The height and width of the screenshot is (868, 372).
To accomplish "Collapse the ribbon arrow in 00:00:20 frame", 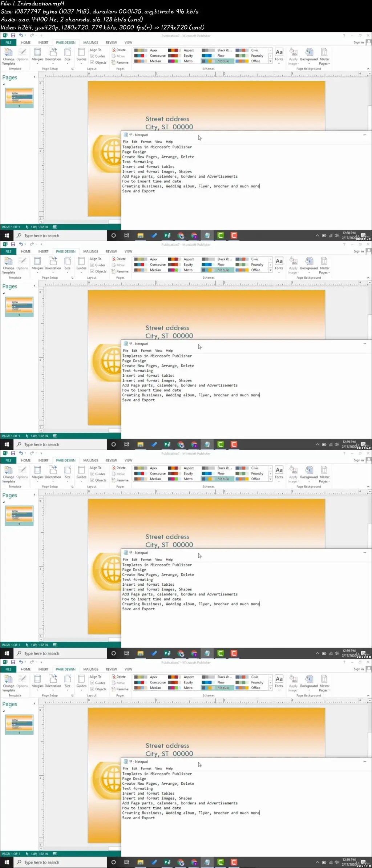I will (368, 69).
